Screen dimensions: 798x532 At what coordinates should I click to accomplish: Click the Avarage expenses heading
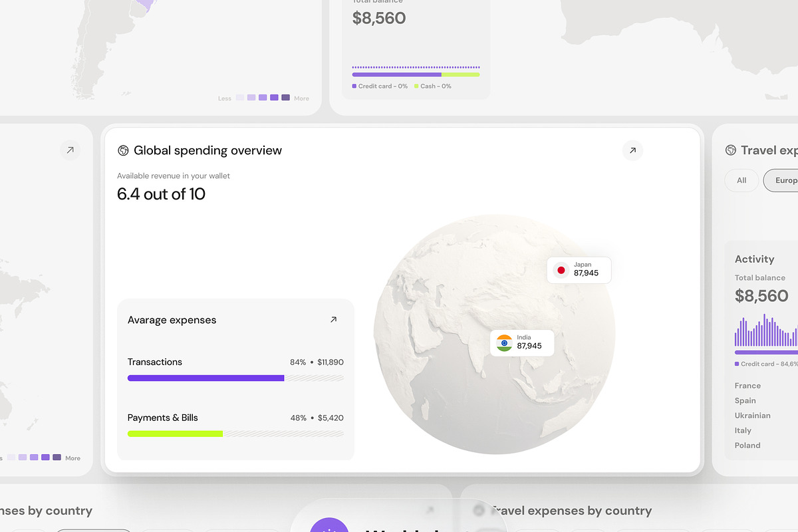(x=172, y=320)
